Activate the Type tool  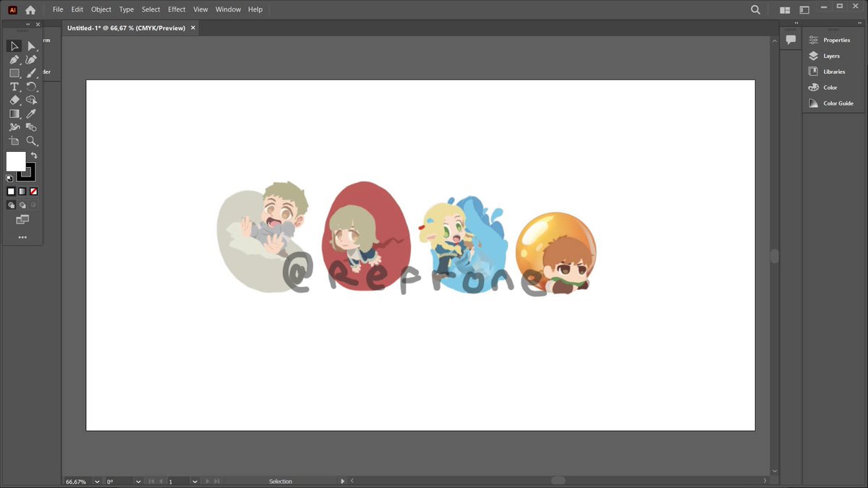(14, 86)
